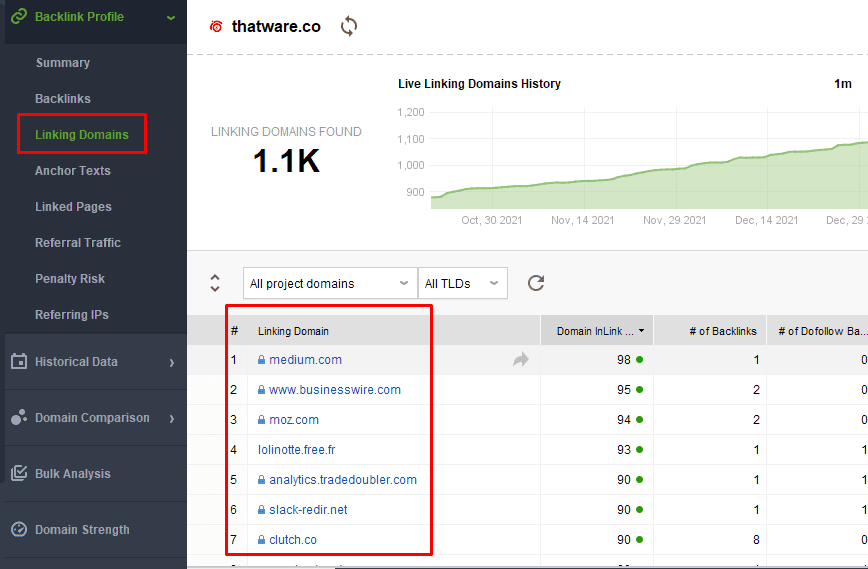This screenshot has width=868, height=569.
Task: Sort by the # column header
Action: 234,331
